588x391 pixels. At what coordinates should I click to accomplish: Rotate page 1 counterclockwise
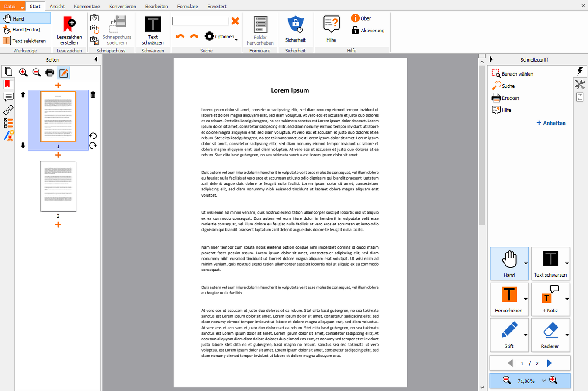[x=92, y=136]
